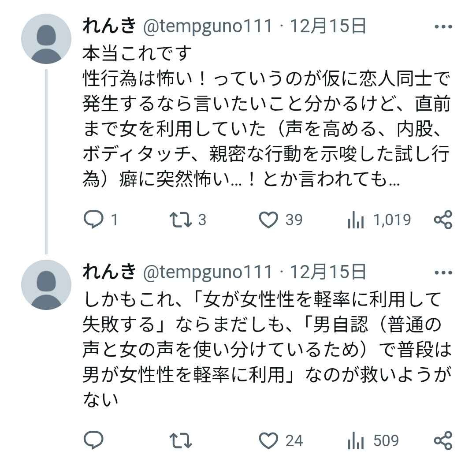Image resolution: width=476 pixels, height=466 pixels.
Task: Reply to the first tweet
Action: point(93,220)
